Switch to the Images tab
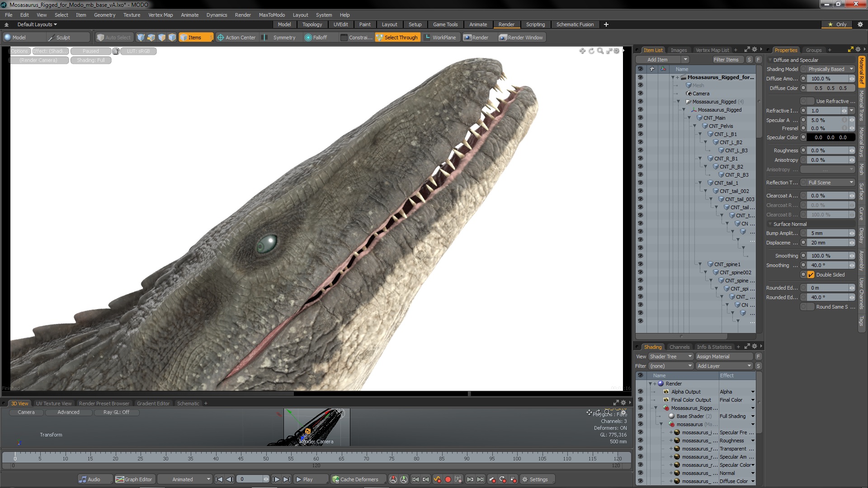Image resolution: width=868 pixels, height=488 pixels. pyautogui.click(x=679, y=50)
